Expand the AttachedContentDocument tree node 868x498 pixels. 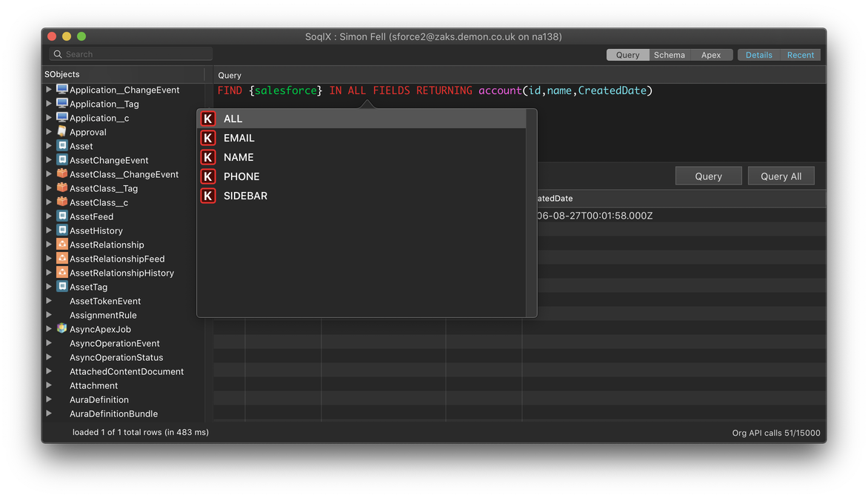pos(49,371)
